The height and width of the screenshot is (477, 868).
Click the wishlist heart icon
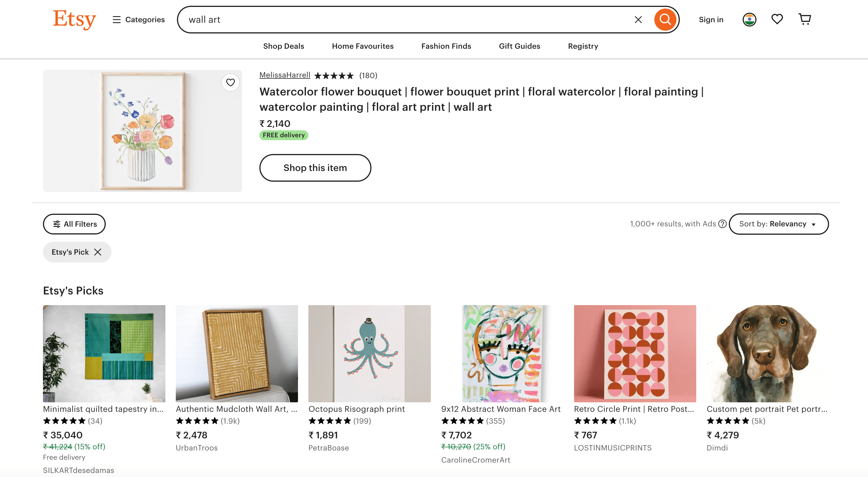click(777, 19)
